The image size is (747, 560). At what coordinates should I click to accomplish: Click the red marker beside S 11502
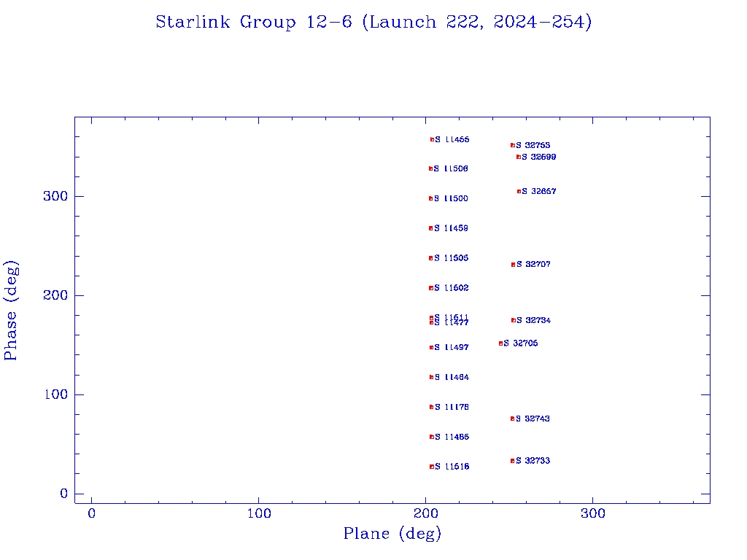[x=430, y=288]
